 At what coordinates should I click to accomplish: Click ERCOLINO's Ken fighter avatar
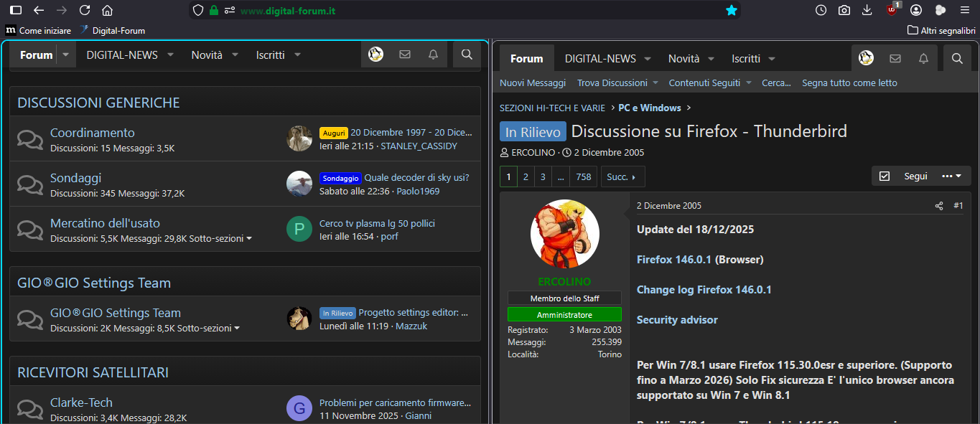coord(564,234)
